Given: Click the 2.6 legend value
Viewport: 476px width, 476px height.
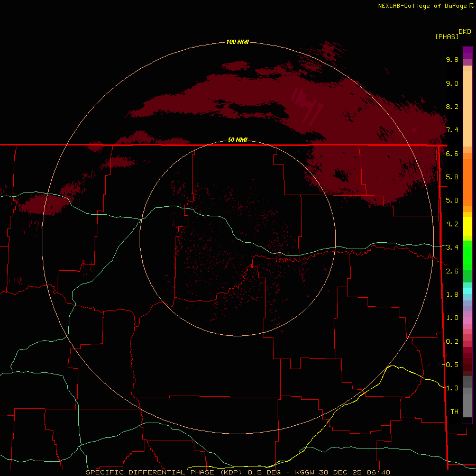Looking at the screenshot, I should tap(452, 271).
